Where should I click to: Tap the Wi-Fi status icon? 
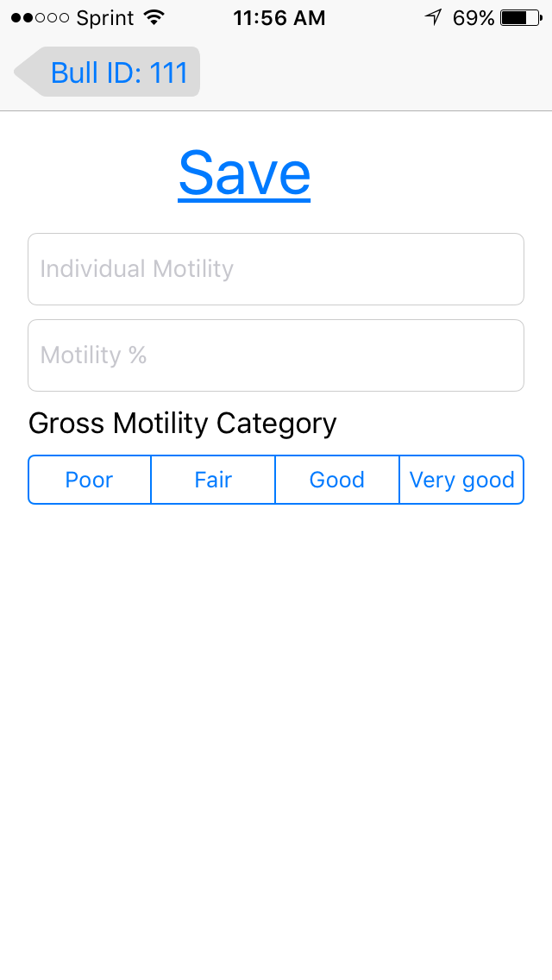[x=154, y=18]
